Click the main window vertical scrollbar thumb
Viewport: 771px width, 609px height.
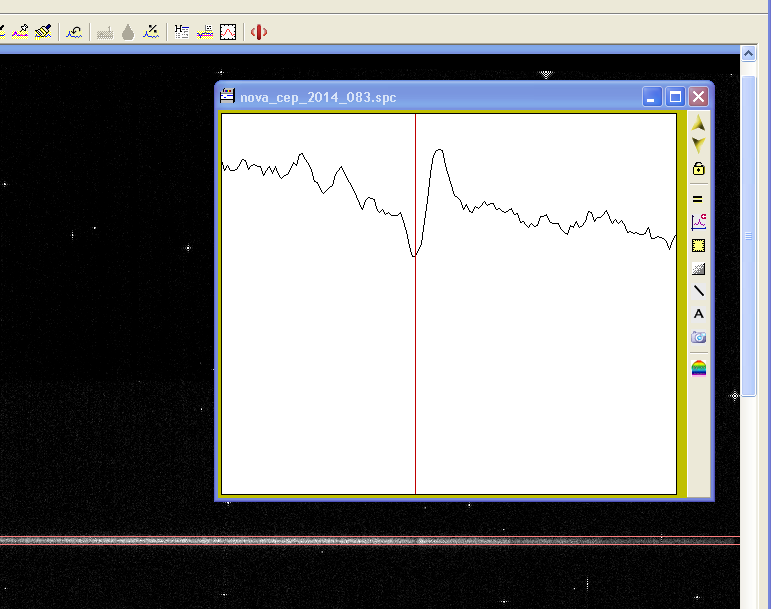click(748, 235)
